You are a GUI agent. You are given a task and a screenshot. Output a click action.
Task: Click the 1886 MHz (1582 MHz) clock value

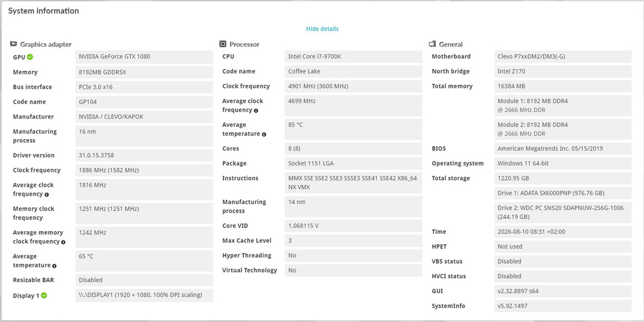point(144,170)
